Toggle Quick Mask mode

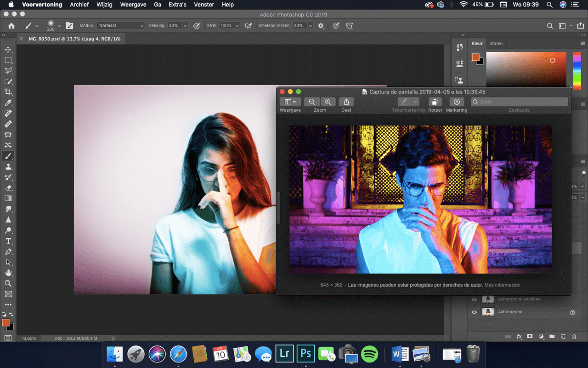click(x=8, y=338)
